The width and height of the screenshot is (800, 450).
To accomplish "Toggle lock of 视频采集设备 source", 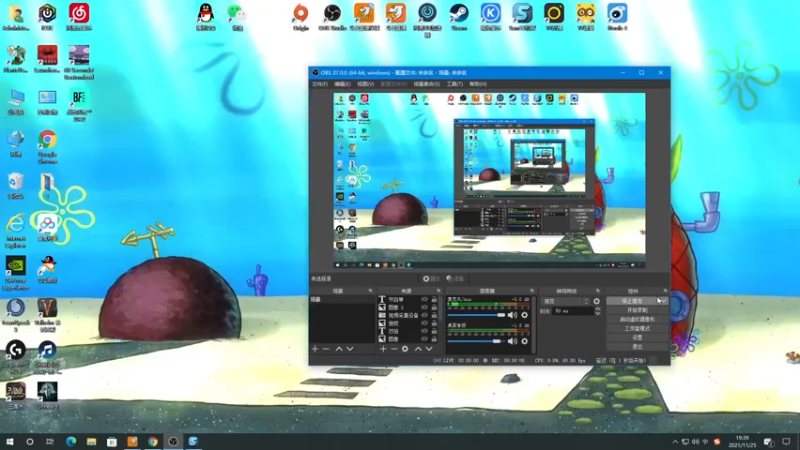I will 434,315.
